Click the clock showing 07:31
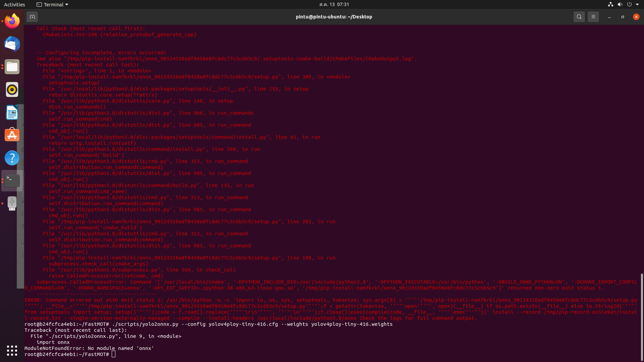644x362 pixels. click(x=334, y=4)
